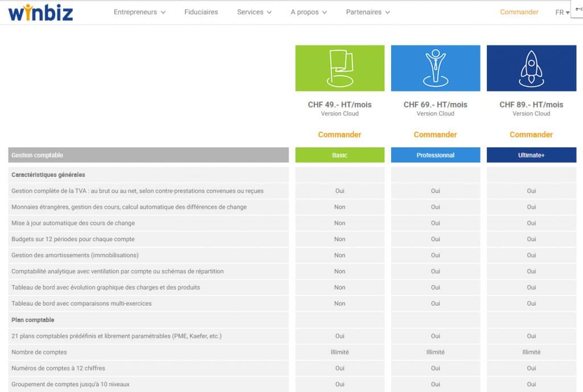583x392 pixels.
Task: Click Tableau de bord comparaisons multi-exercices row
Action: [149, 304]
